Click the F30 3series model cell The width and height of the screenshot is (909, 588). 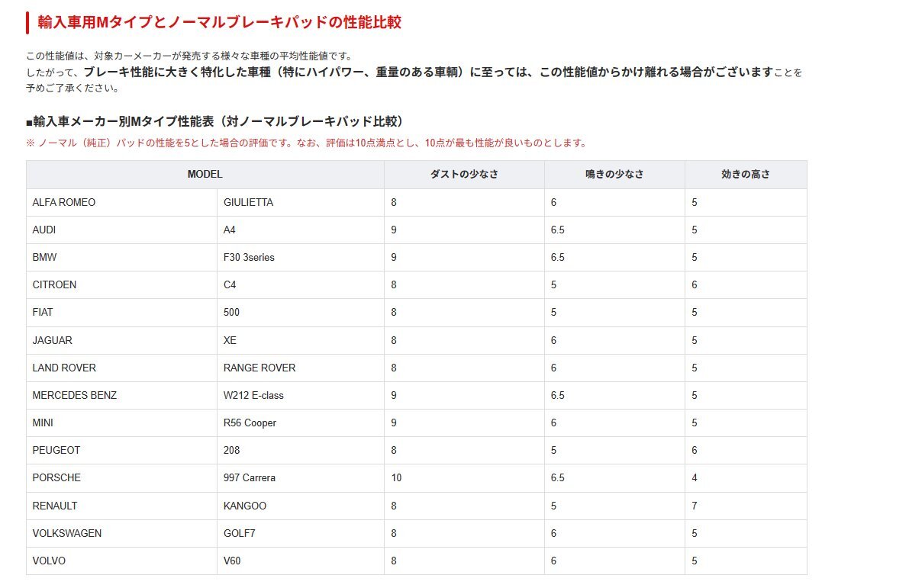pos(249,258)
